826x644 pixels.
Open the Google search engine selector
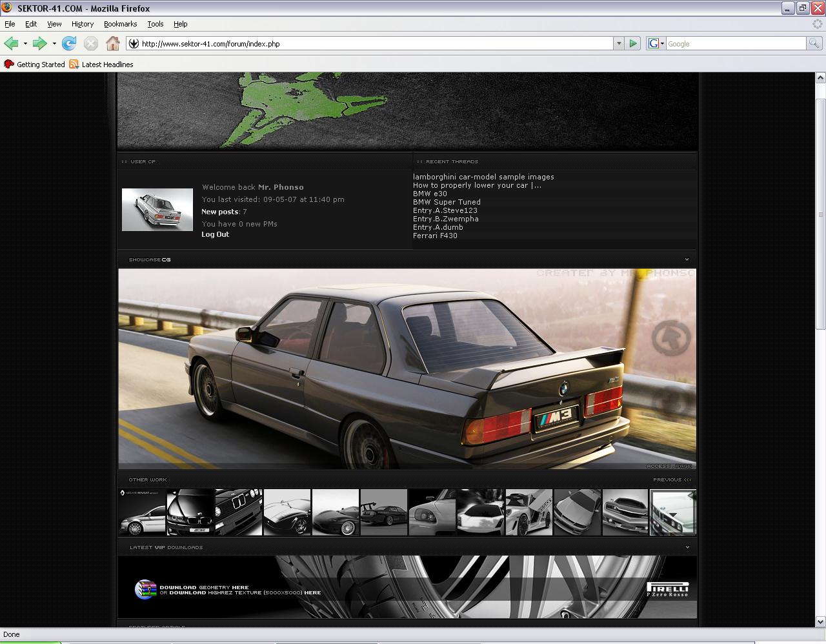[x=656, y=43]
